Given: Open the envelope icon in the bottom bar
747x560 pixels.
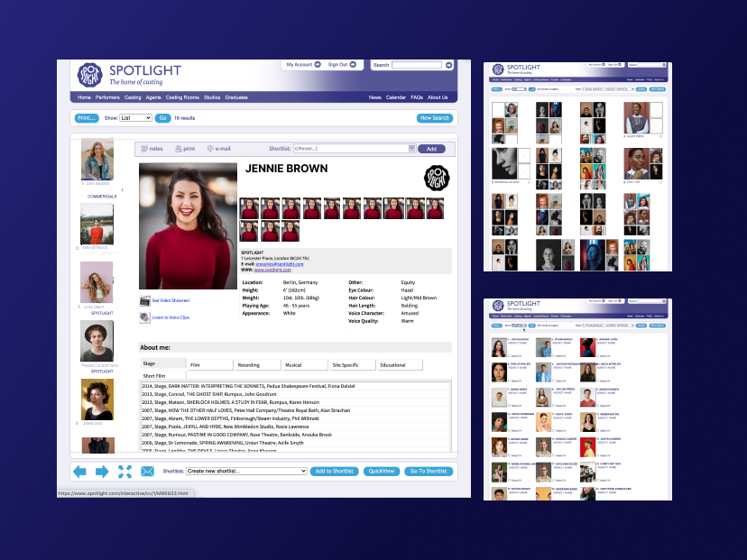Looking at the screenshot, I should point(147,471).
